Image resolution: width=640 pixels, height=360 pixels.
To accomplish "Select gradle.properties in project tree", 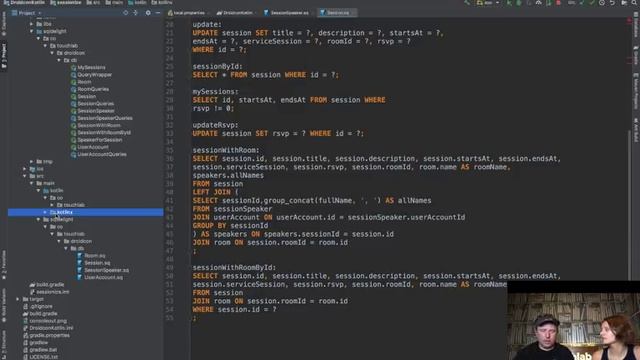I will click(x=49, y=336).
